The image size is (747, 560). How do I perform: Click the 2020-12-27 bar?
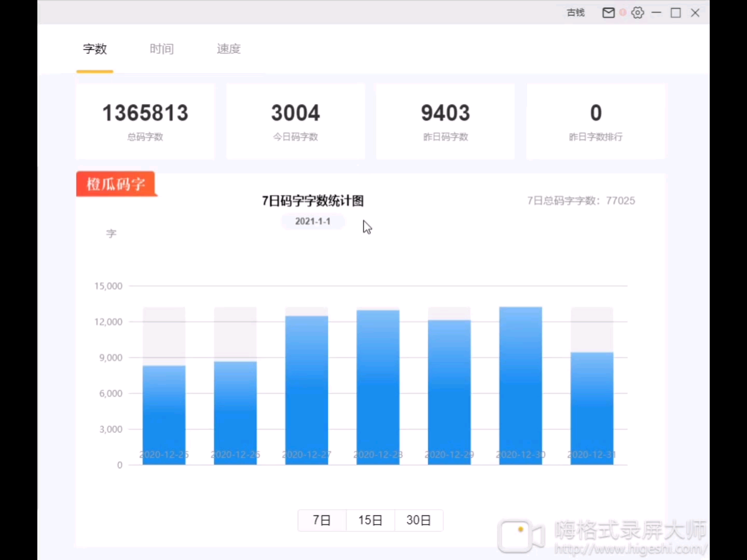[x=307, y=390]
